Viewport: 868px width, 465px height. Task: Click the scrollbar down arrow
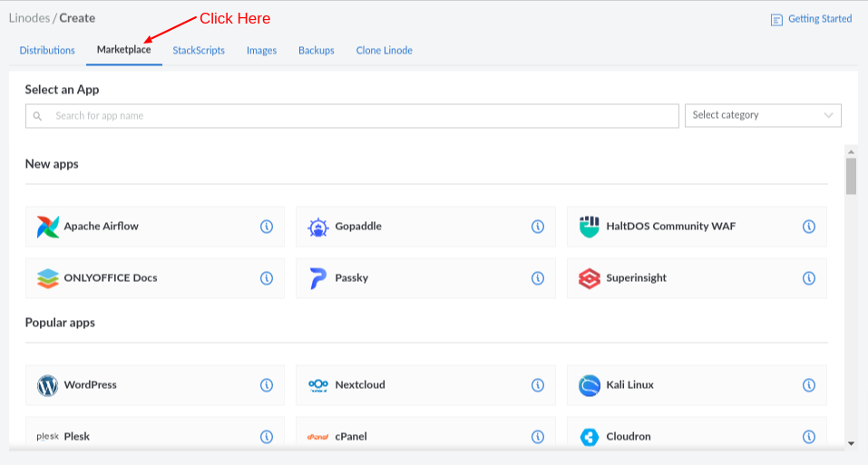851,443
